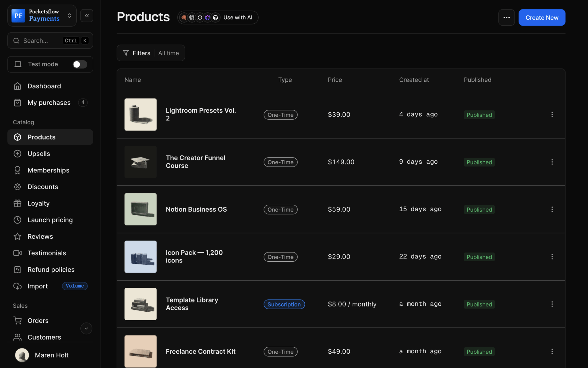This screenshot has width=588, height=368.
Task: Open the Dashboard home icon
Action: [x=18, y=86]
